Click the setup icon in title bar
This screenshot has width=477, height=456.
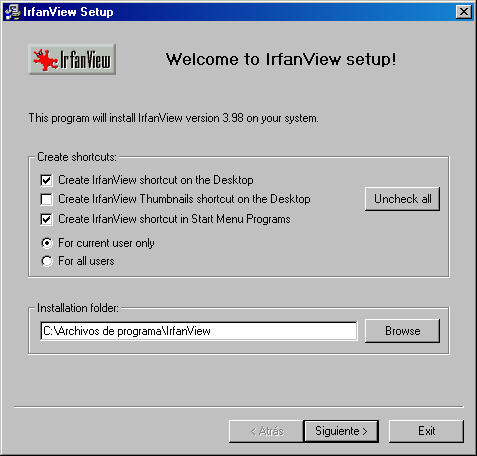click(x=12, y=12)
